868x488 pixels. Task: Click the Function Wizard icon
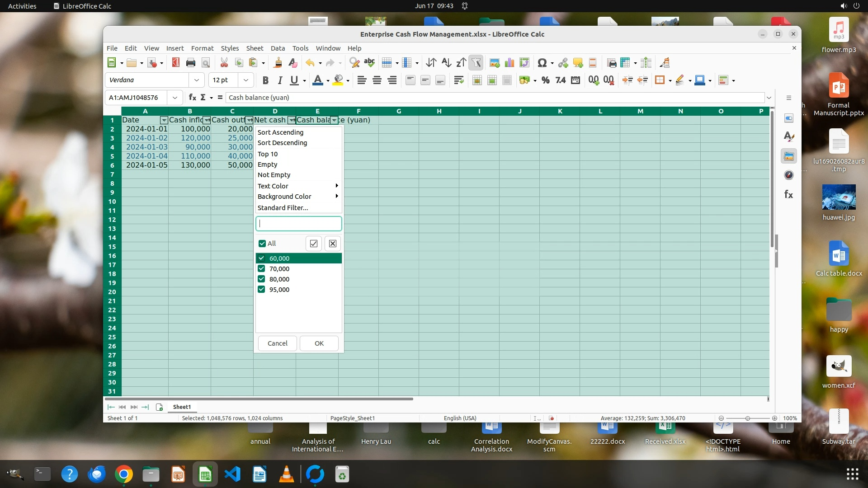pyautogui.click(x=192, y=97)
